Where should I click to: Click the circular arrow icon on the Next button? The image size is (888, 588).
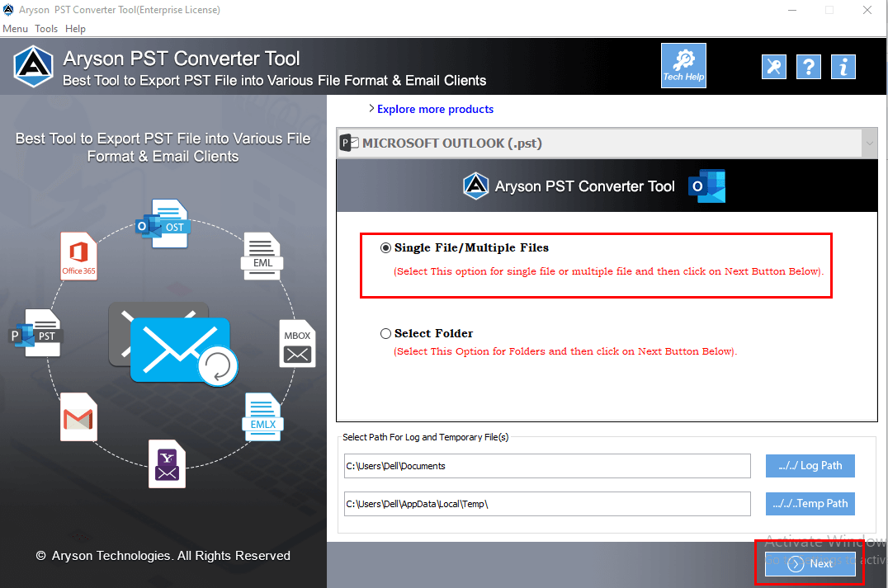795,564
